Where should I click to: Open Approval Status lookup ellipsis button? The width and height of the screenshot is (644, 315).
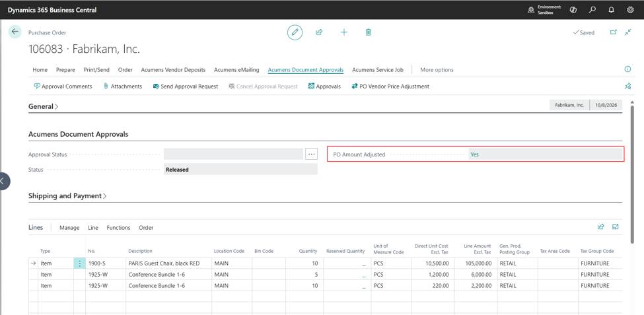(x=312, y=154)
